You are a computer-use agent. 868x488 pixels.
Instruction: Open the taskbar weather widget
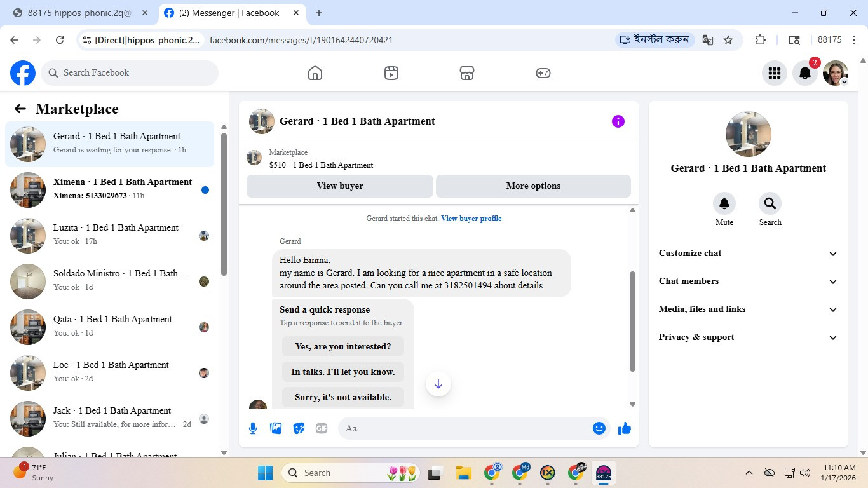[x=34, y=473]
